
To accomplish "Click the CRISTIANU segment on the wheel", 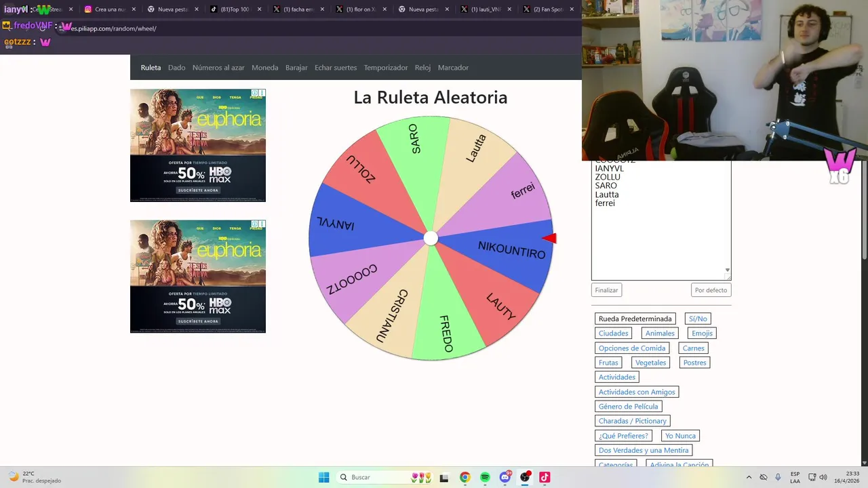I will 392,316.
